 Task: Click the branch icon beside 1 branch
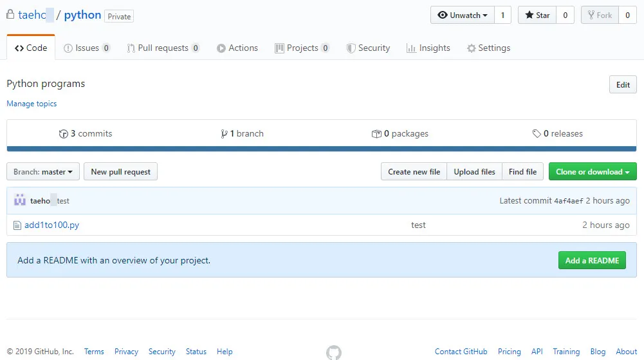[224, 133]
